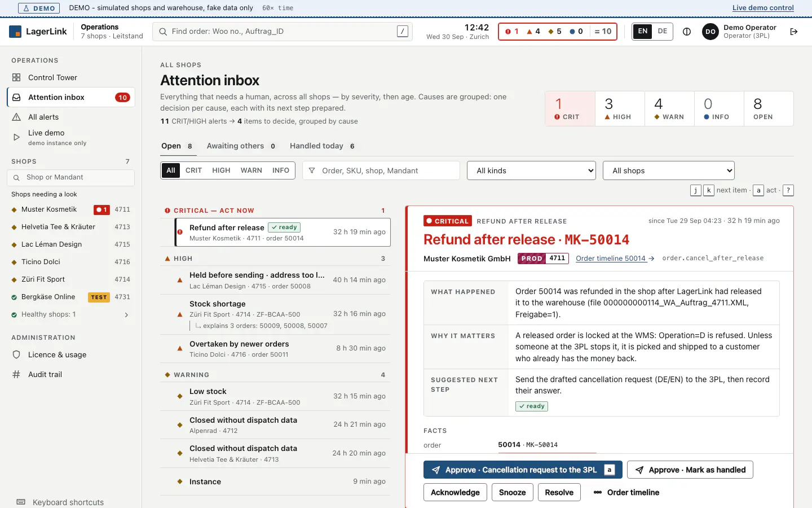Click the Resolve button

[559, 492]
